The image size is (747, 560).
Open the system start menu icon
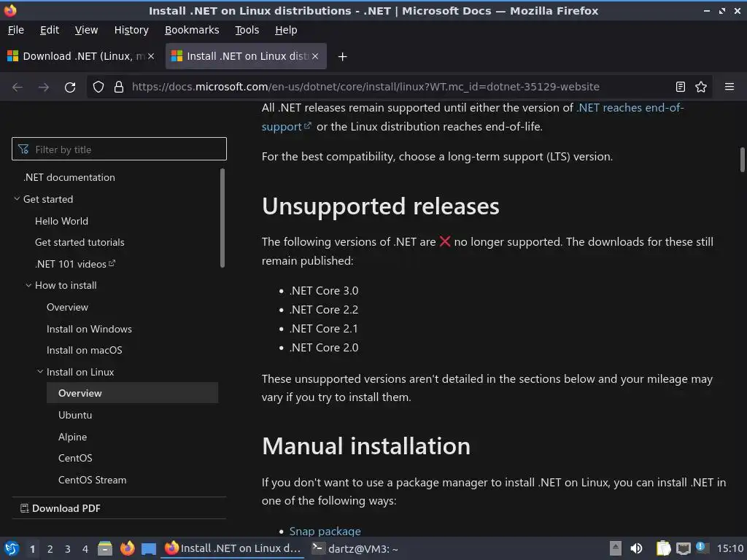point(11,548)
